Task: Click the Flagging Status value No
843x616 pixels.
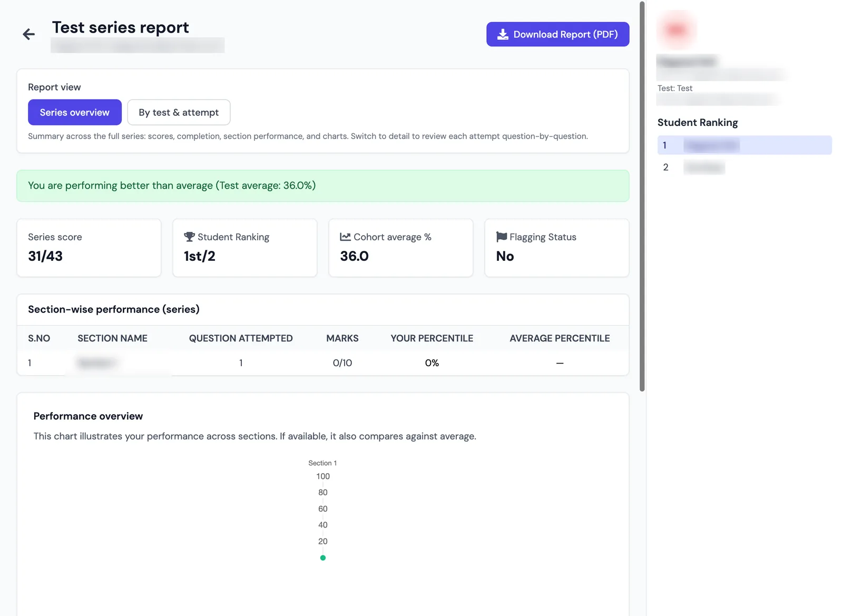Action: click(505, 256)
